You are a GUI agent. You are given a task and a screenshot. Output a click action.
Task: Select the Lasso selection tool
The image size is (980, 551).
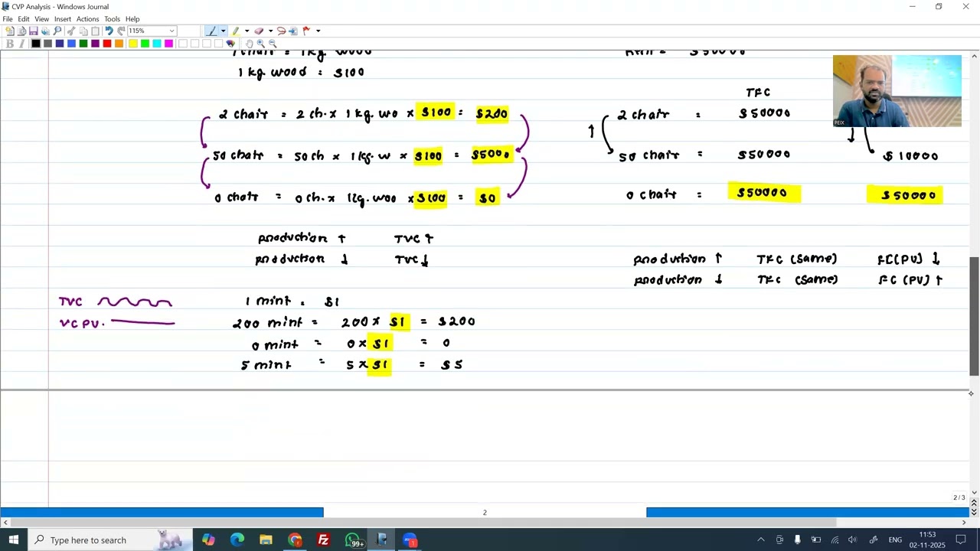click(281, 31)
